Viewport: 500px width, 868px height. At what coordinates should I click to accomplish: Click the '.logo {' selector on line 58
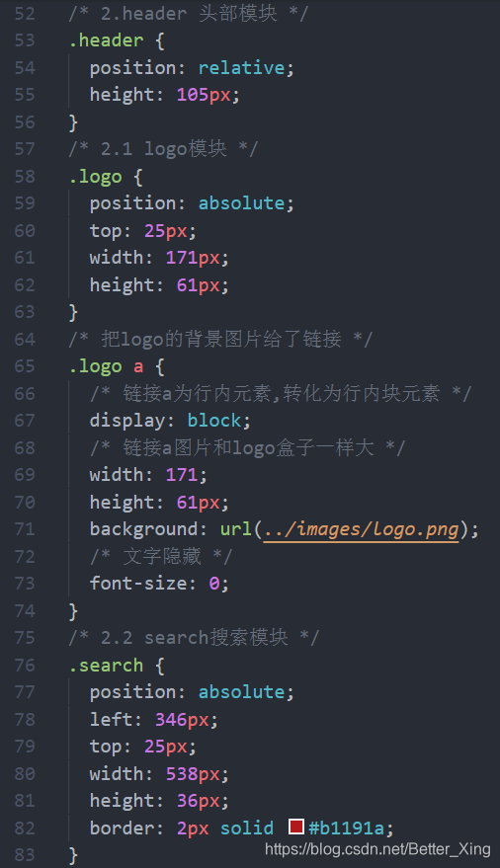pyautogui.click(x=106, y=177)
